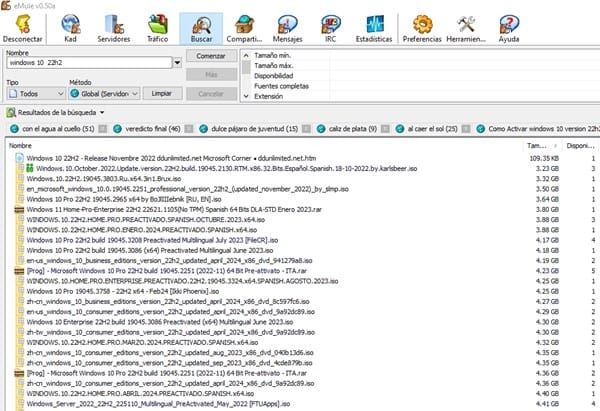The image size is (600, 411).
Task: Select 'WINDOWS.10.22H2.HOME.PRO.PREACTIVADO.SPANISH.OCTUBRE.2023' result
Action: pos(146,220)
